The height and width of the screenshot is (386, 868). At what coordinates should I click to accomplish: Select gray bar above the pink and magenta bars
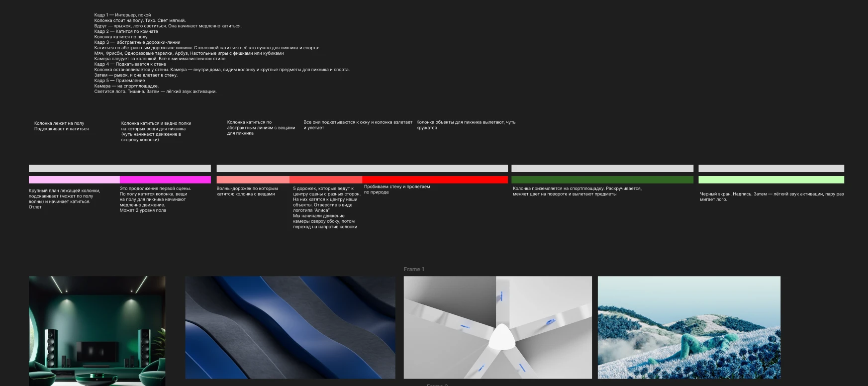pyautogui.click(x=120, y=168)
